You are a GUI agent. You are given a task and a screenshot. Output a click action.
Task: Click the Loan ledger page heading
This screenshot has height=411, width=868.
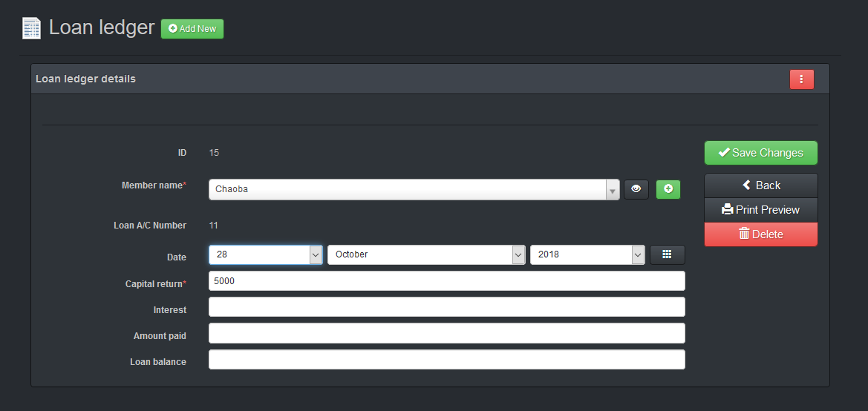coord(101,27)
